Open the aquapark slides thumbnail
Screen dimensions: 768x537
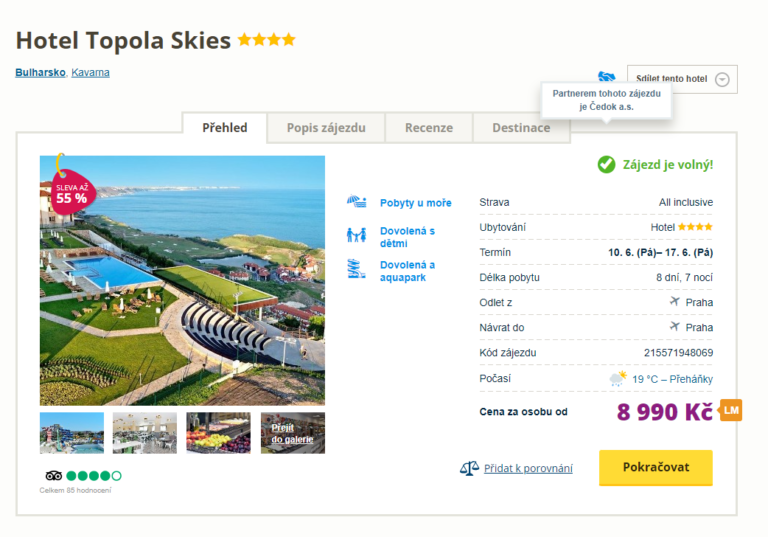coord(72,433)
